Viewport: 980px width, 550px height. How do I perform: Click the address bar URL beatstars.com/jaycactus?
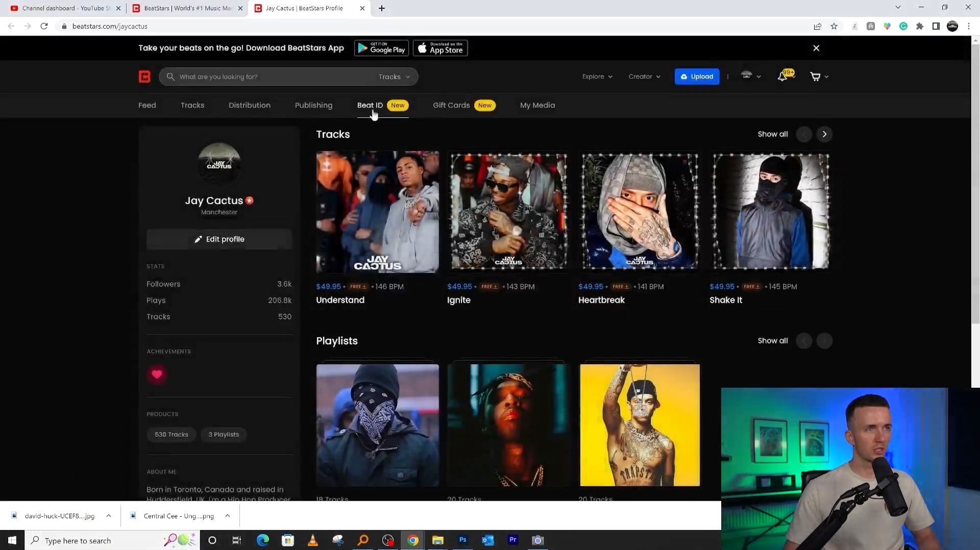click(110, 26)
